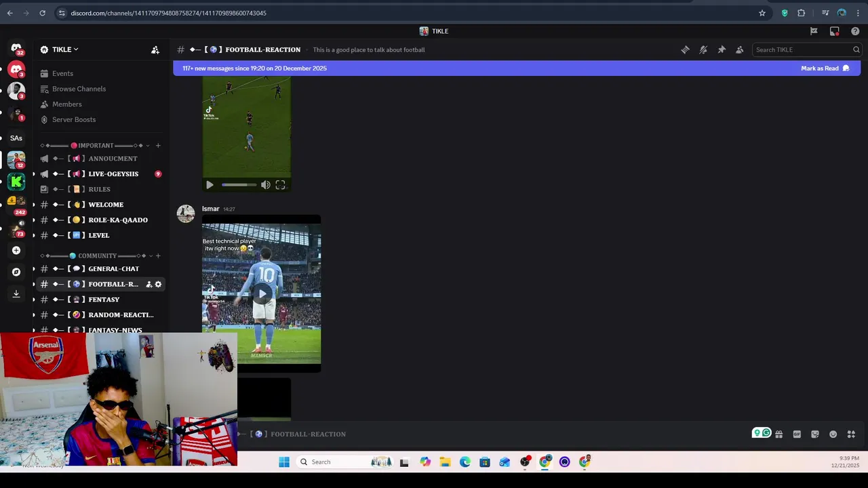Click edit channel gear on FOOTBALL-REACTION
Screen dimensions: 868x488
pos(158,284)
